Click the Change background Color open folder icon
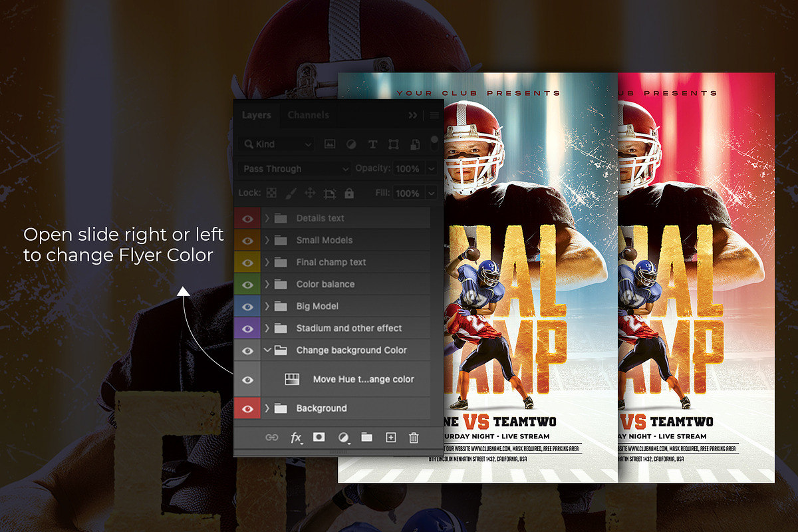Image resolution: width=798 pixels, height=532 pixels. click(x=281, y=350)
